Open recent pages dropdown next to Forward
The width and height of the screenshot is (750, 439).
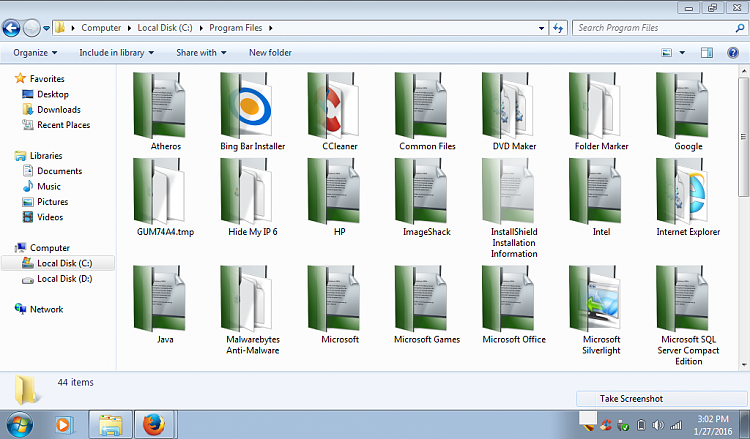[x=46, y=28]
